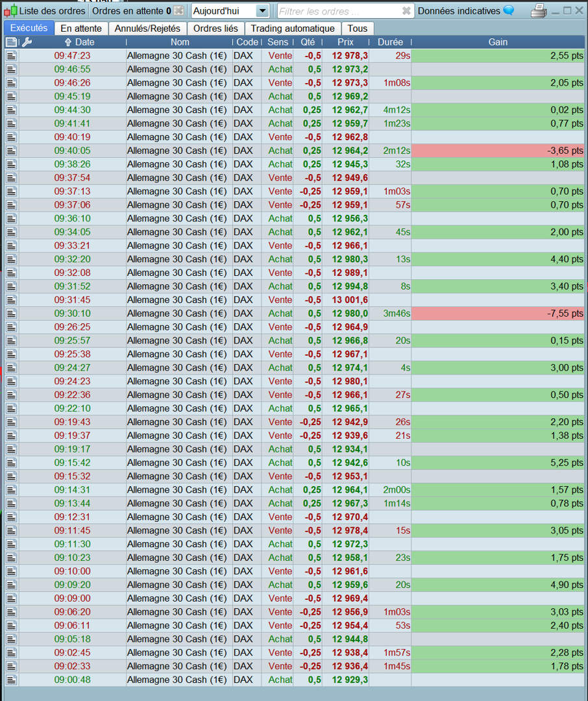The width and height of the screenshot is (588, 701).
Task: Click the candlestick icon beside Liste des ordres
Action: [11, 11]
